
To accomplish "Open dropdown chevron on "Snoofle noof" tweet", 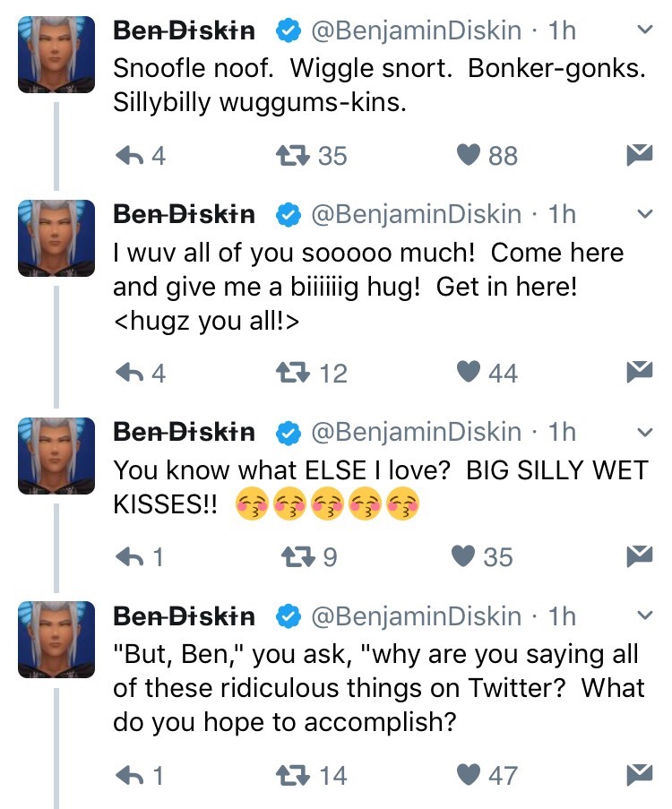I will [642, 30].
